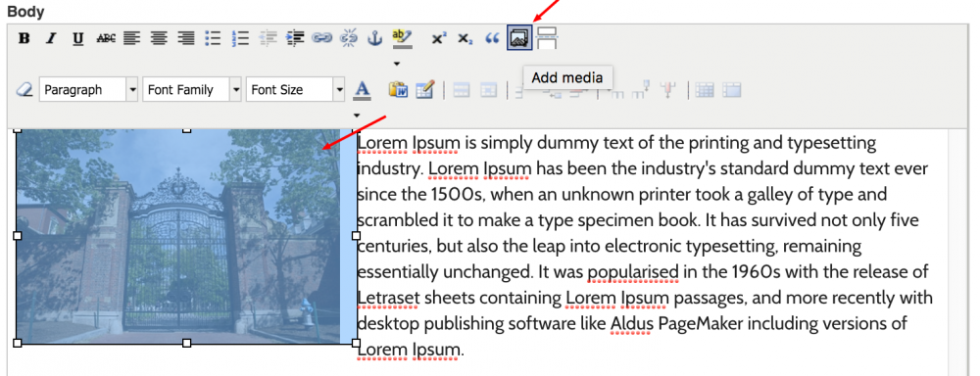Apply underline formatting
Image resolution: width=980 pixels, height=376 pixels.
pos(78,39)
